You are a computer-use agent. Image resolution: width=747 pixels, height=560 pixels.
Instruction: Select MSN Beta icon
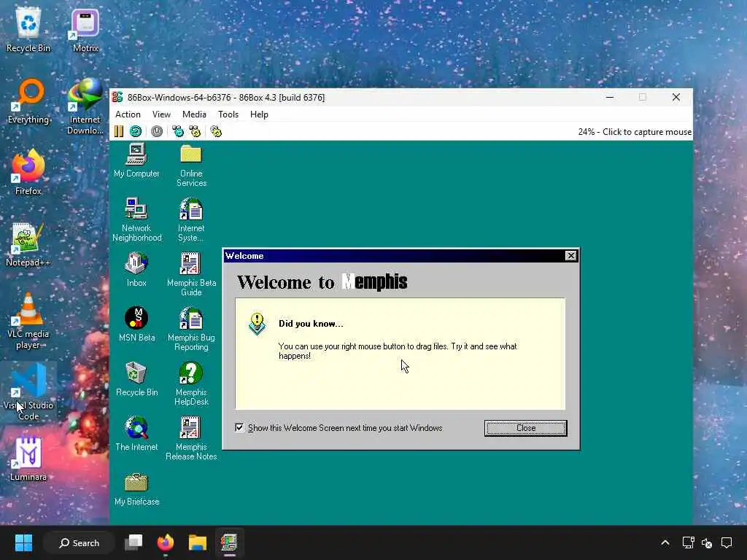click(x=136, y=324)
